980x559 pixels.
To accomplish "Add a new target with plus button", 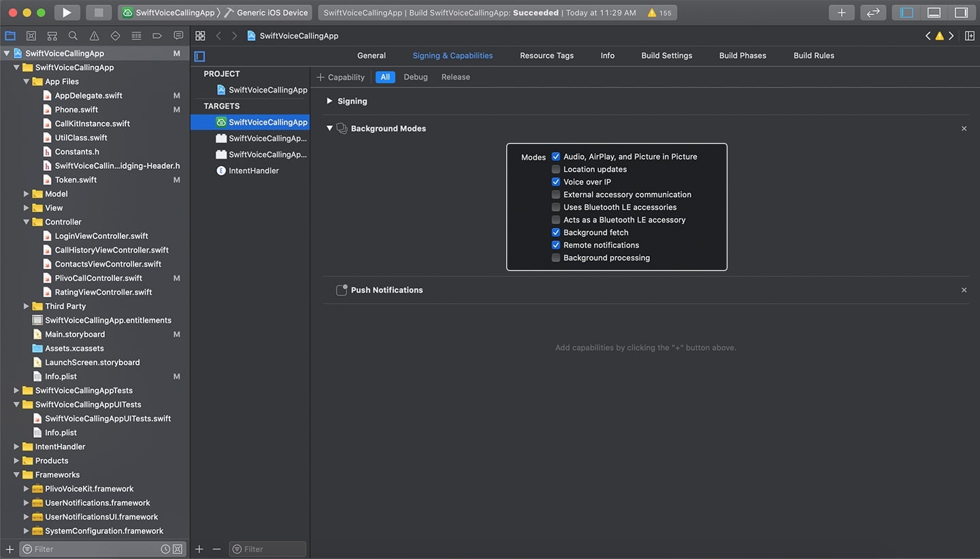I will (199, 549).
